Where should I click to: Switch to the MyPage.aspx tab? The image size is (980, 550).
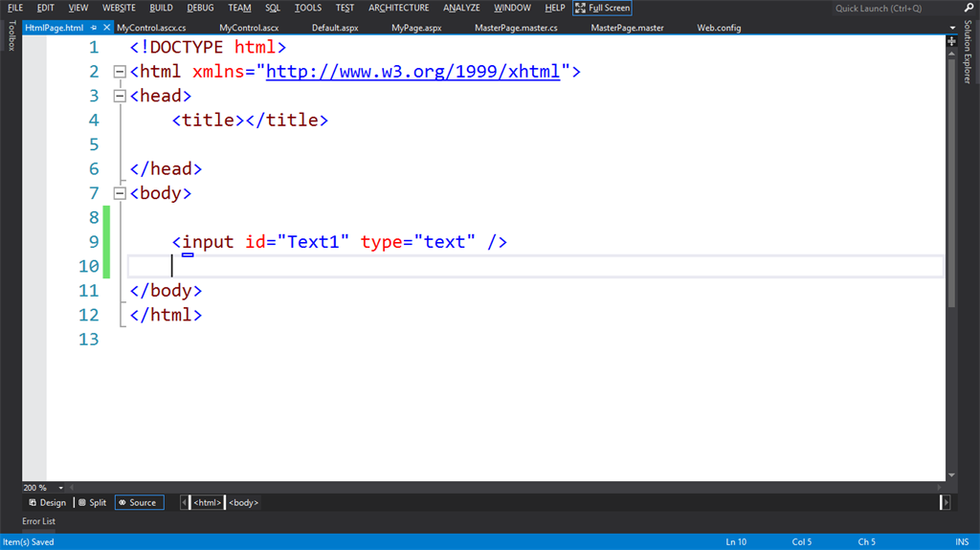(x=416, y=28)
